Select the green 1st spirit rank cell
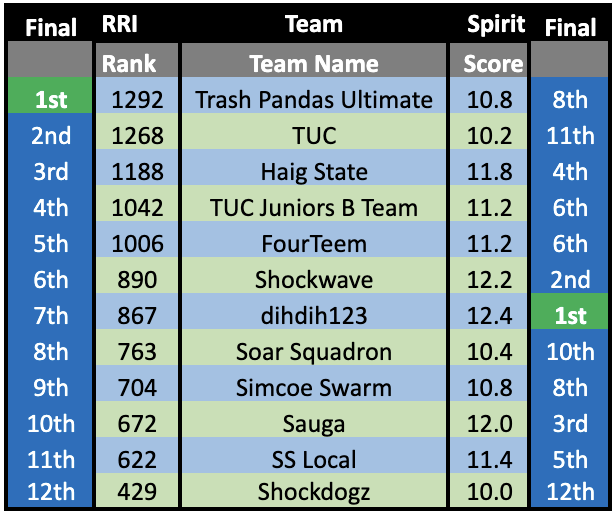This screenshot has height=512, width=616. pyautogui.click(x=571, y=316)
